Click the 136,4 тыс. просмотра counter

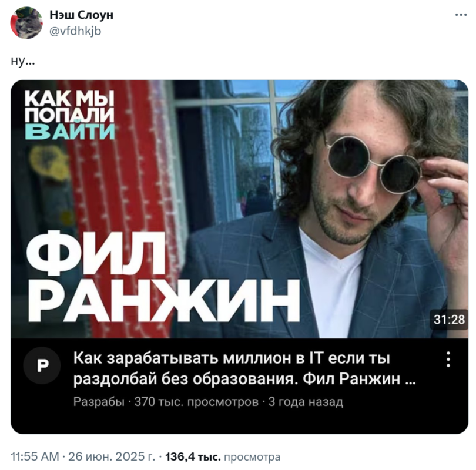coord(223,456)
